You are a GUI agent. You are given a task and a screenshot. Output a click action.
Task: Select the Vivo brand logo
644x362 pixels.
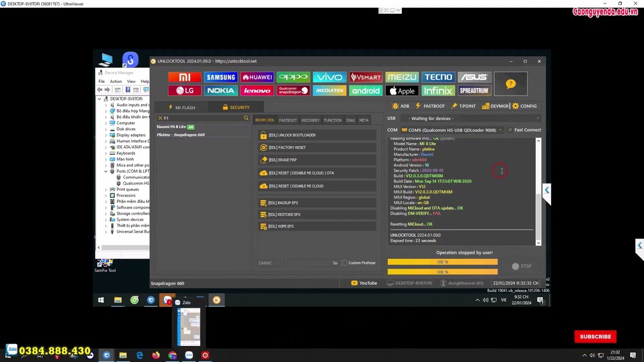click(x=330, y=77)
